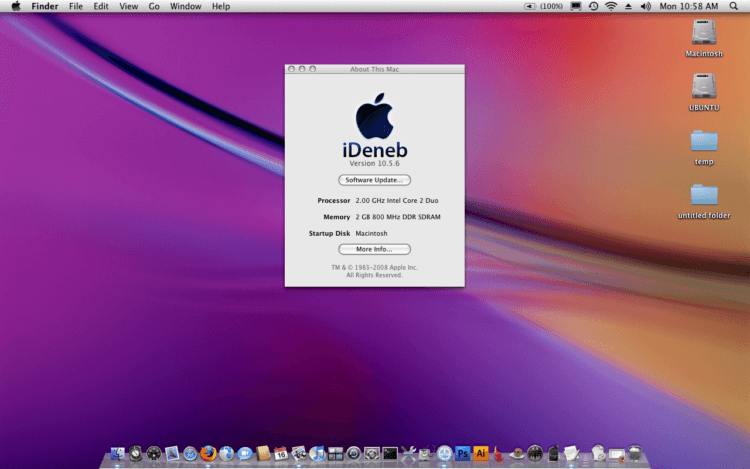
Task: Open Spotlight search magnifier
Action: point(733,6)
